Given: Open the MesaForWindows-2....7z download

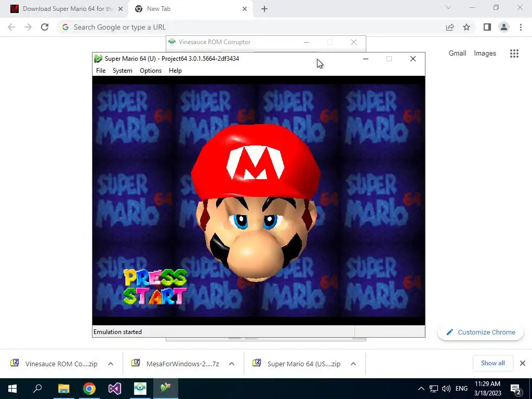Looking at the screenshot, I should point(176,364).
